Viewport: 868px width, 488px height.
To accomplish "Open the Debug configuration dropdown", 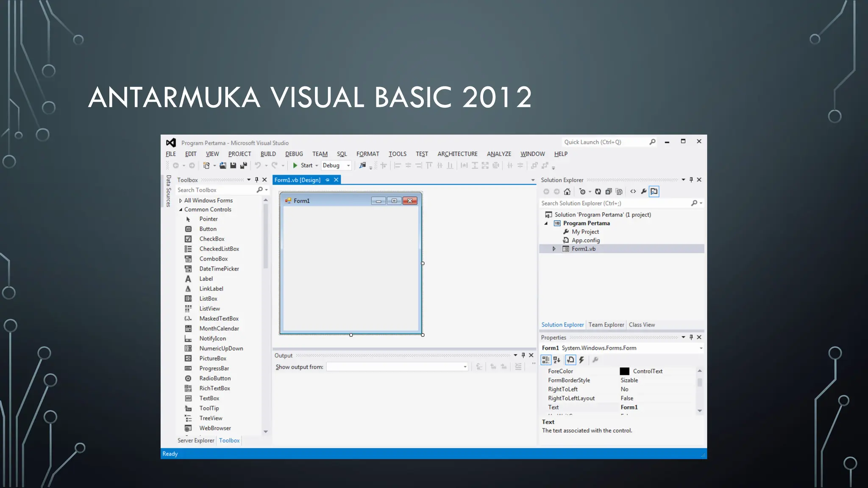I will pyautogui.click(x=348, y=166).
